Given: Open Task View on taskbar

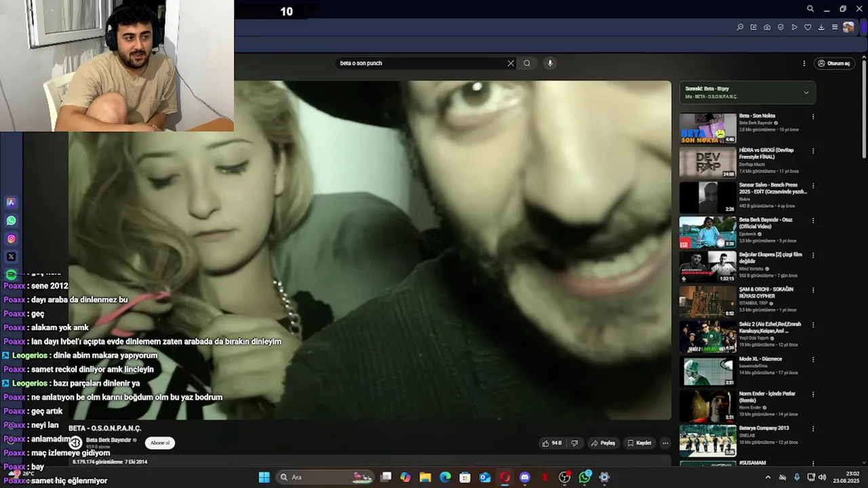Looking at the screenshot, I should tap(386, 477).
